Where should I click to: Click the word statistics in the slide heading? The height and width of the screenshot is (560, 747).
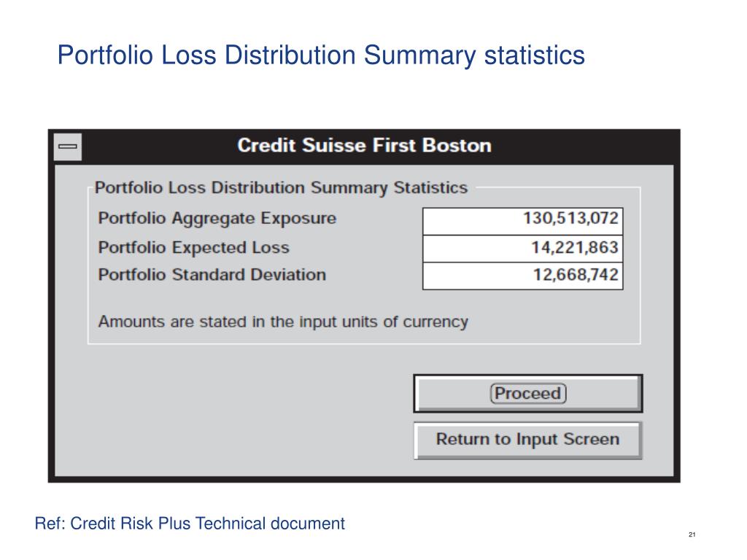(x=533, y=55)
